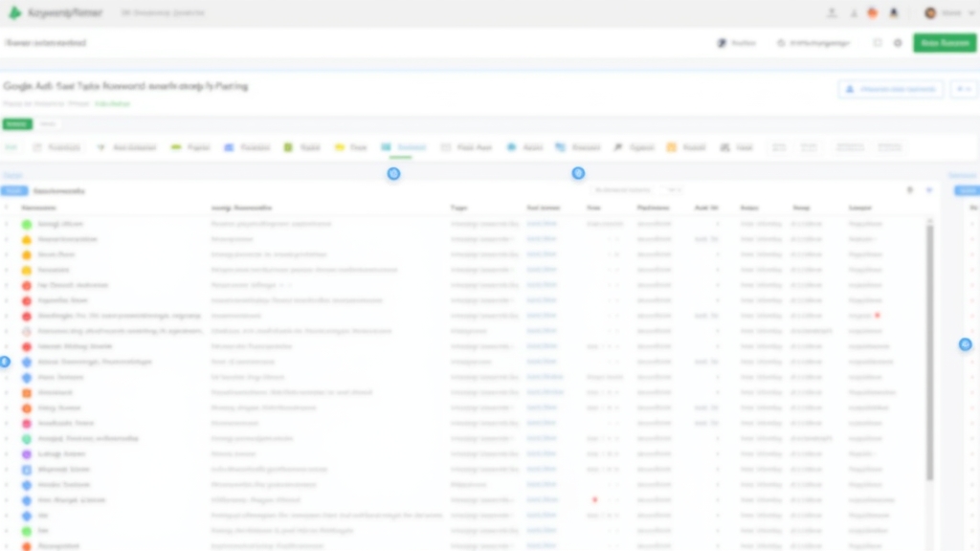Viewport: 980px width, 551px height.
Task: Open the settings gear beside the green button
Action: click(898, 43)
